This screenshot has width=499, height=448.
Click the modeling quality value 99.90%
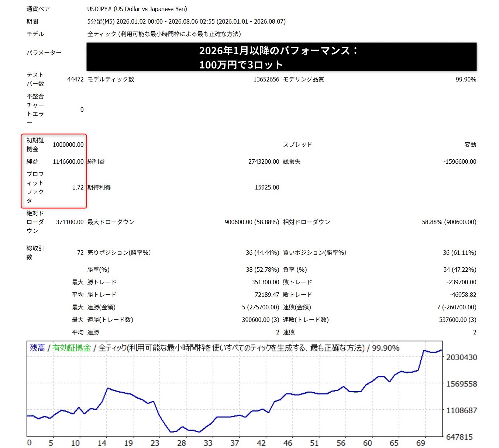(x=466, y=79)
